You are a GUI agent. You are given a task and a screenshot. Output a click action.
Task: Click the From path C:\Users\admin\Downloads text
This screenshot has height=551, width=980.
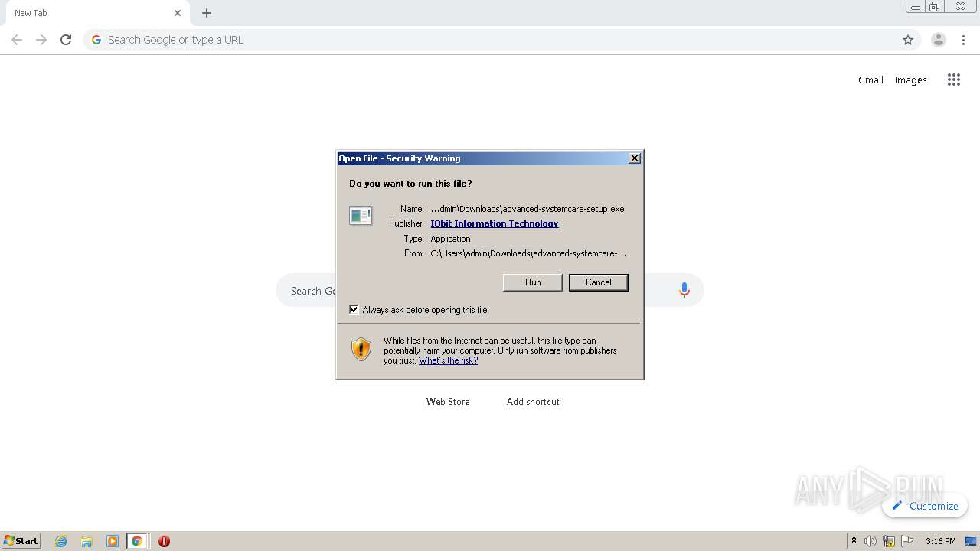click(x=528, y=253)
